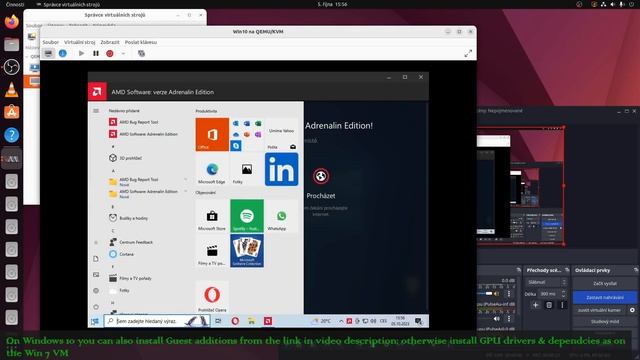Viewport: 640px width, 360px height.
Task: Launch Microsoft Solitaire Collection tile
Action: (247, 251)
